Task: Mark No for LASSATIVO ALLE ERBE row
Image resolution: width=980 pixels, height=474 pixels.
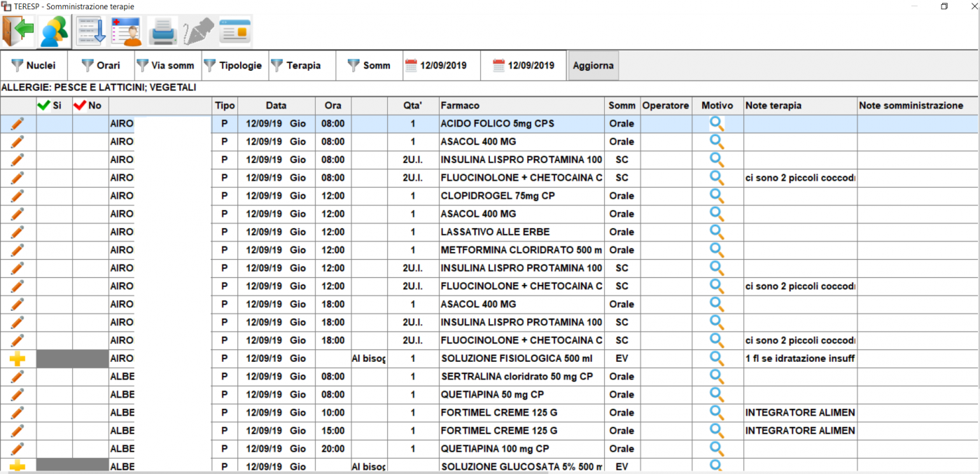Action: (90, 232)
